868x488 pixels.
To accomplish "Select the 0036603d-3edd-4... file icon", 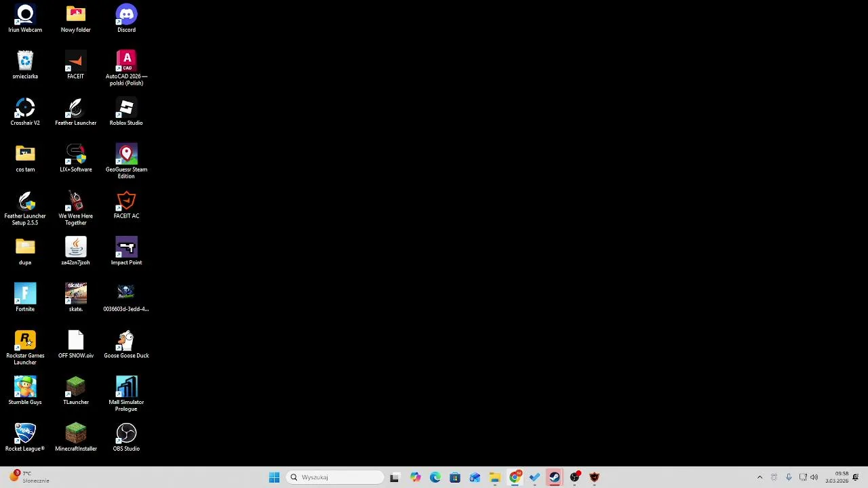I will click(126, 298).
